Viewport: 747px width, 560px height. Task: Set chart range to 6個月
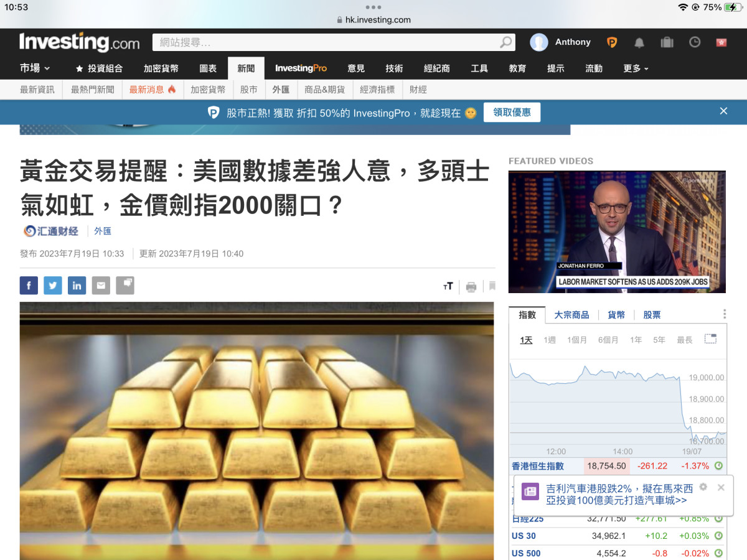[608, 340]
